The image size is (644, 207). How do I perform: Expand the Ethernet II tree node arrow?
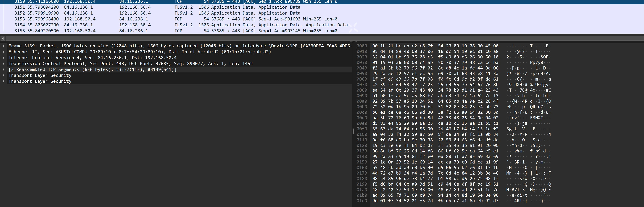(3, 52)
